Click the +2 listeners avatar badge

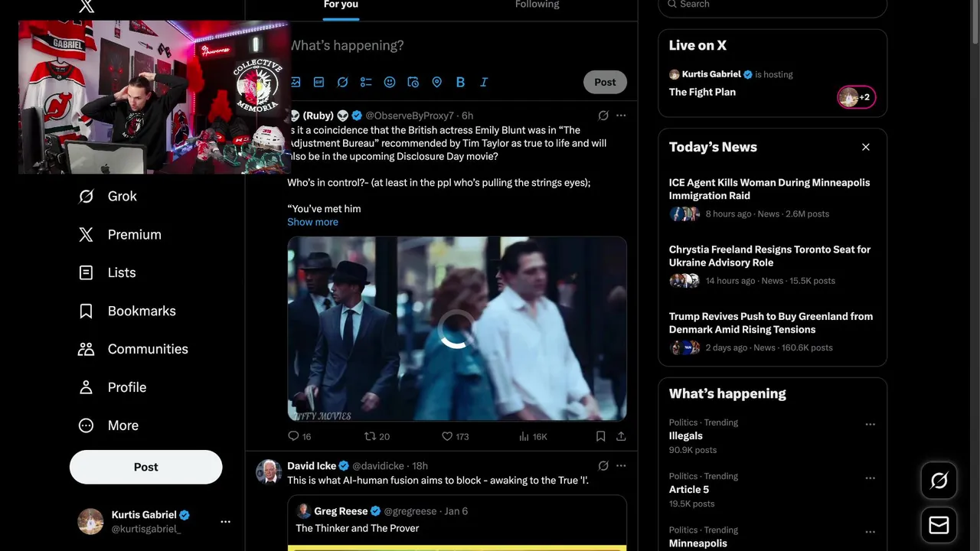point(856,97)
